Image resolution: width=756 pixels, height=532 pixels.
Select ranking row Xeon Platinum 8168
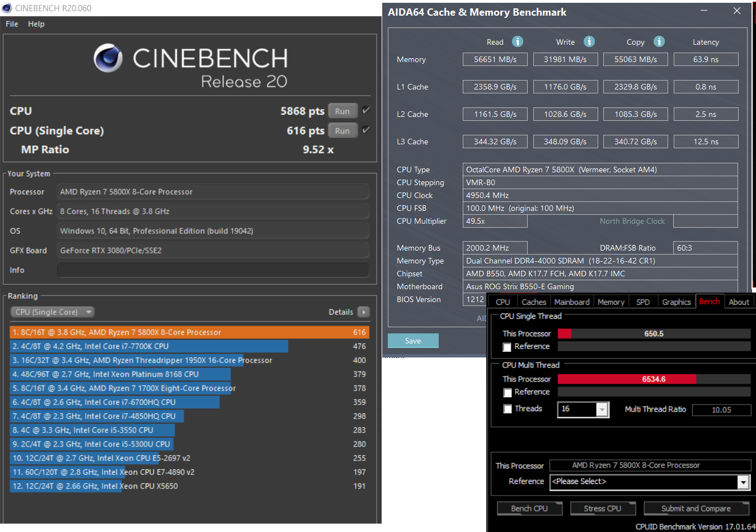tap(189, 374)
